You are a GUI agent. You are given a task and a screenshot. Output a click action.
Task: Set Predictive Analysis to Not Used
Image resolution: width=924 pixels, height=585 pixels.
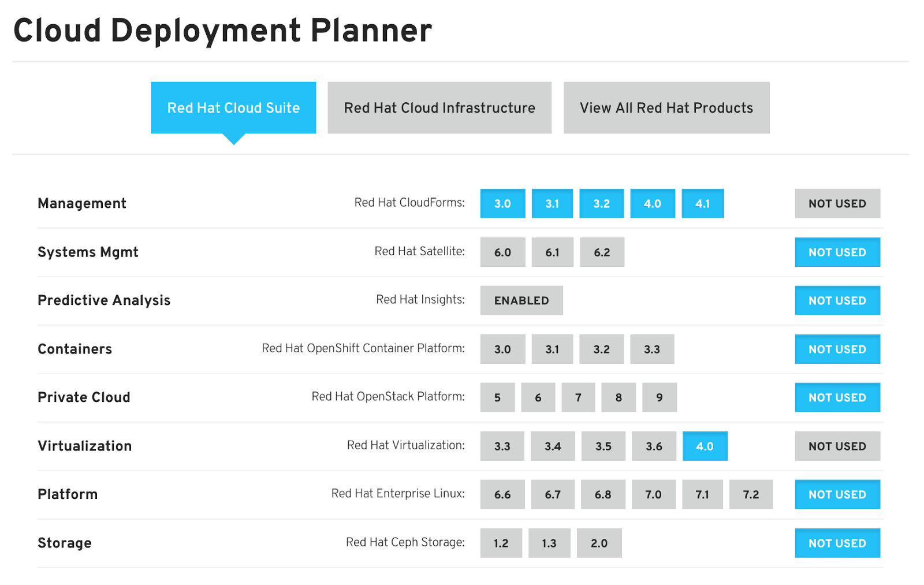coord(837,300)
